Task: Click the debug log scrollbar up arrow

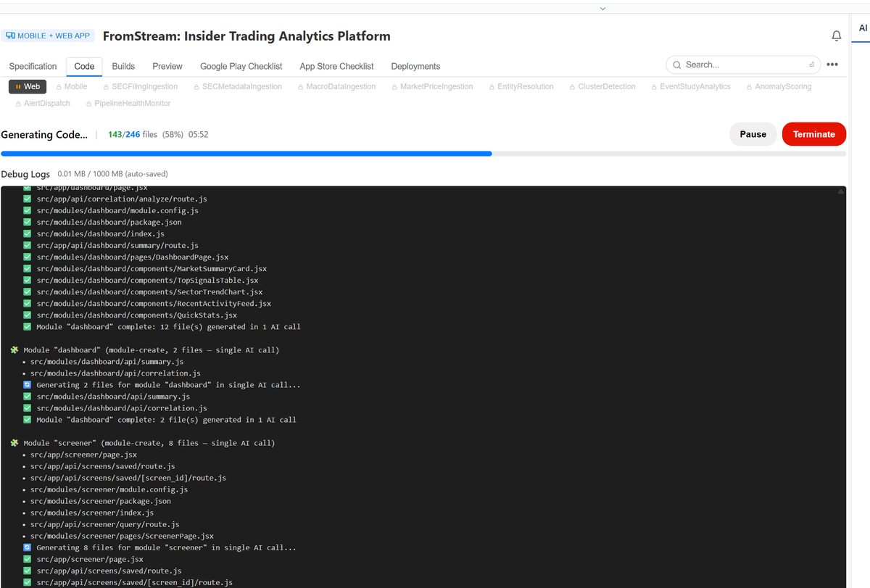Action: pyautogui.click(x=841, y=192)
